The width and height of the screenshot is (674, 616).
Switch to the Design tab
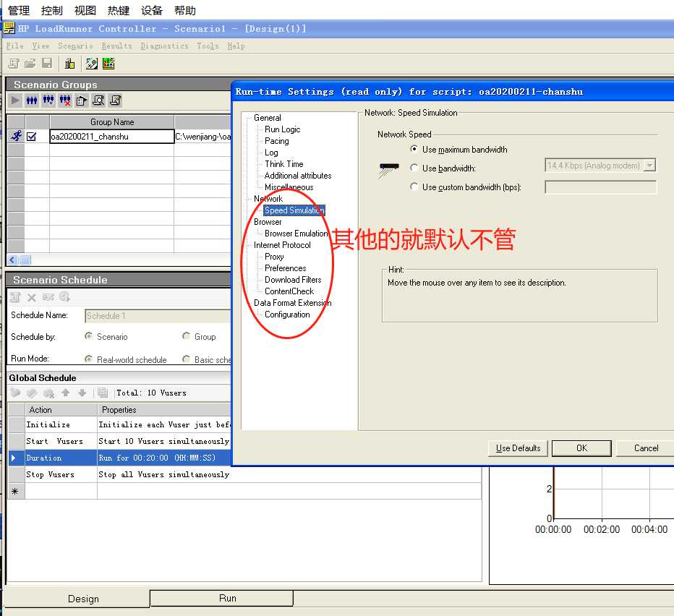click(77, 599)
